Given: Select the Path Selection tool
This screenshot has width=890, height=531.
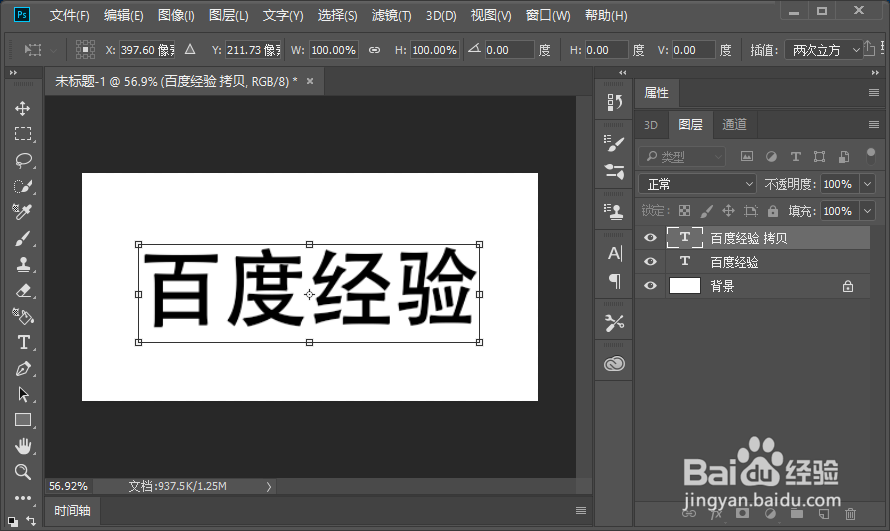Looking at the screenshot, I should [x=23, y=394].
